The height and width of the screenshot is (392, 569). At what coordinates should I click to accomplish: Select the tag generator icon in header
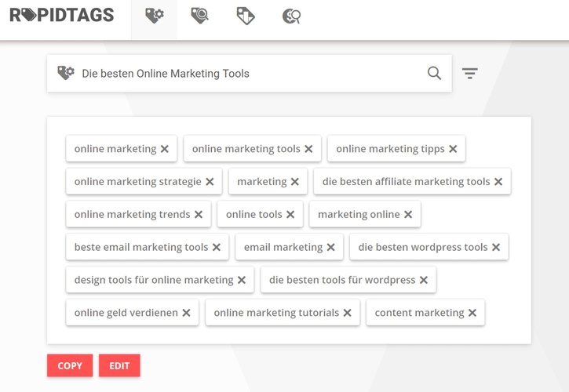[155, 16]
